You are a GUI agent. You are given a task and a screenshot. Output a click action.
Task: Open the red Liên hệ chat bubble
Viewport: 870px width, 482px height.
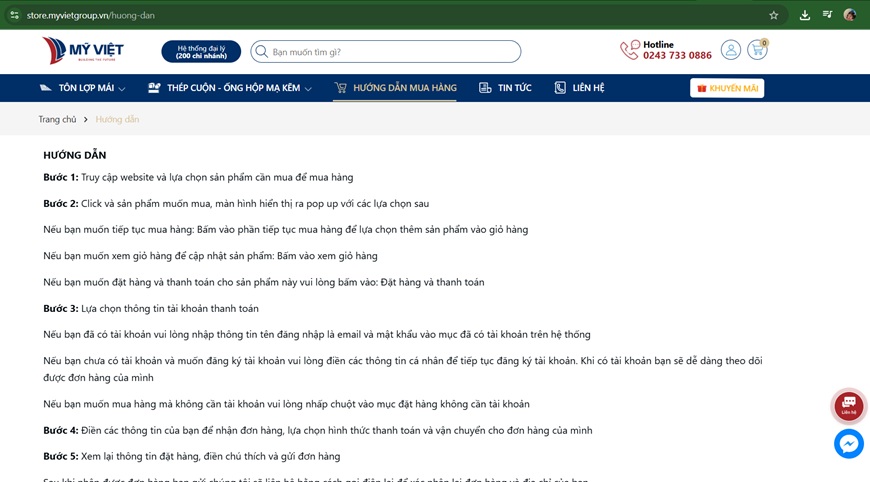[849, 405]
